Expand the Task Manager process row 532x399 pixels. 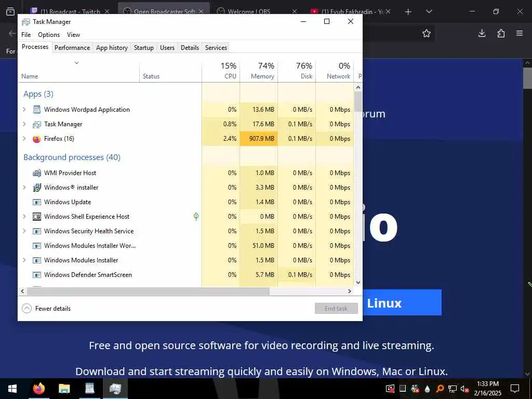(x=24, y=124)
